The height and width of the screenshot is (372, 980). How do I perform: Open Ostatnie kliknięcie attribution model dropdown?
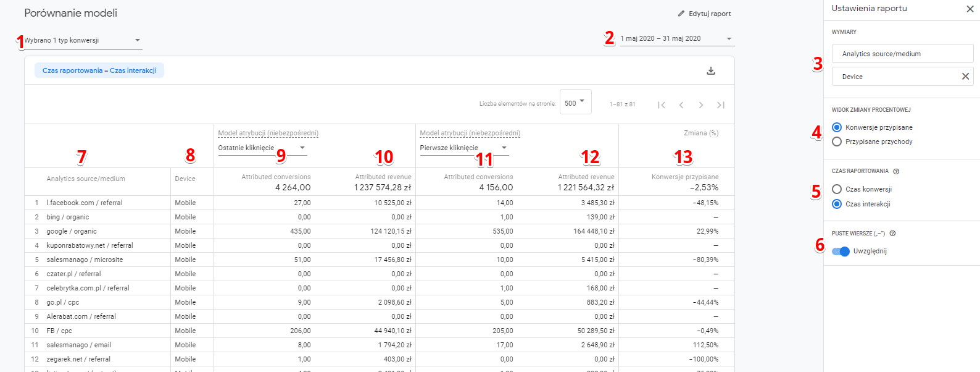pos(262,148)
